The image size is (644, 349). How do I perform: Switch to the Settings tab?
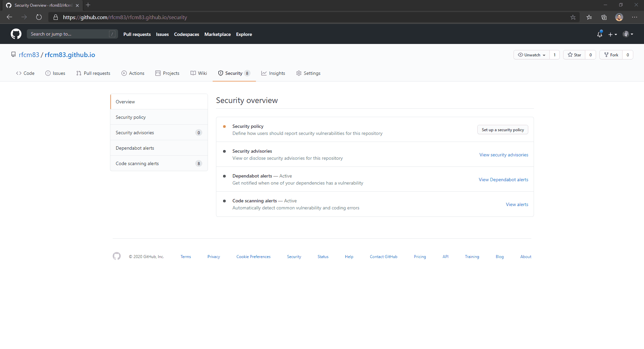tap(308, 73)
